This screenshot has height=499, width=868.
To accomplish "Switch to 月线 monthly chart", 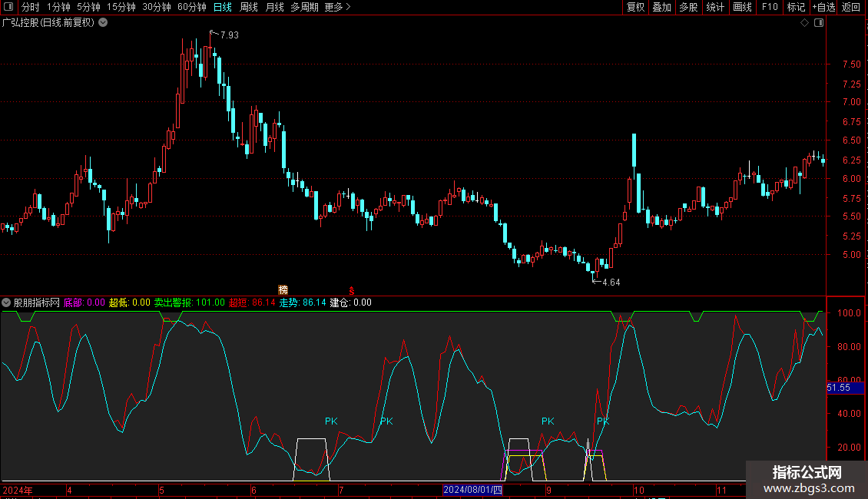I will pyautogui.click(x=274, y=7).
